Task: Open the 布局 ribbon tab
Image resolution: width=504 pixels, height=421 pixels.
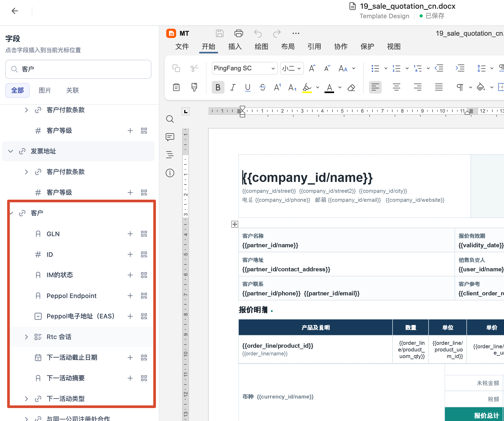Action: coord(288,47)
